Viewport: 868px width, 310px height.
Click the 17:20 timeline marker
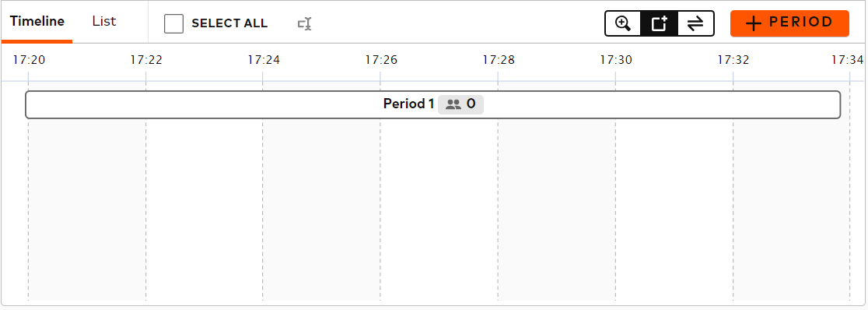(x=29, y=60)
